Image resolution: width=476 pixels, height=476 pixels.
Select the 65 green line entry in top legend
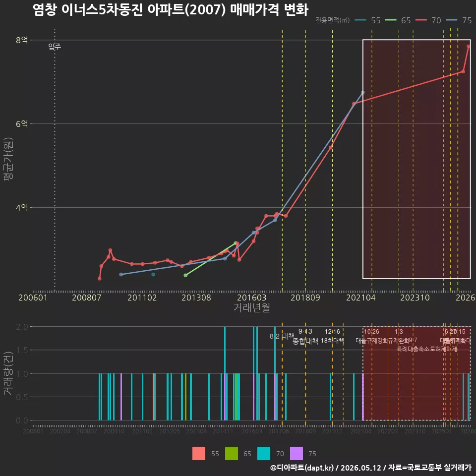[398, 20]
